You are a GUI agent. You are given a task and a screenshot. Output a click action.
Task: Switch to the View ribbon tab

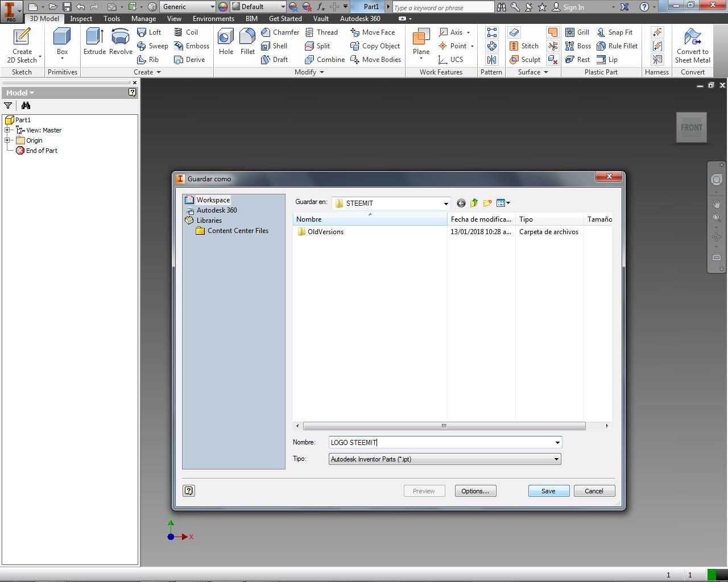pyautogui.click(x=174, y=19)
